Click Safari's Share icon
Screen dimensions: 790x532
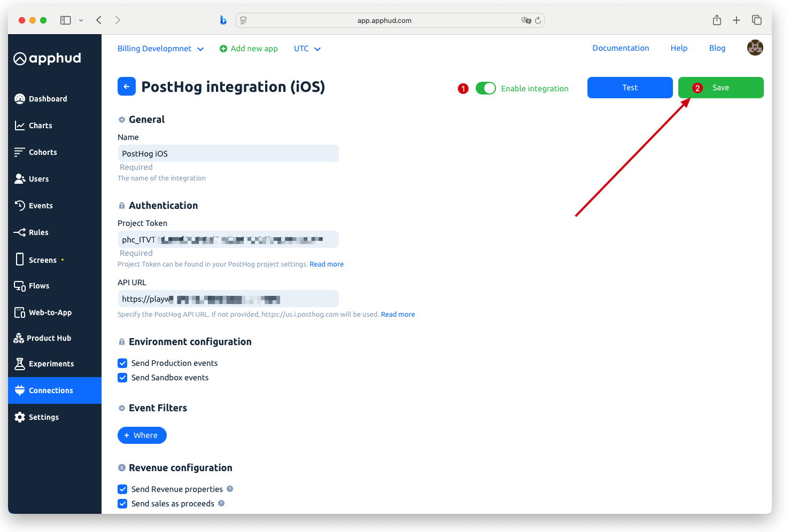tap(717, 20)
